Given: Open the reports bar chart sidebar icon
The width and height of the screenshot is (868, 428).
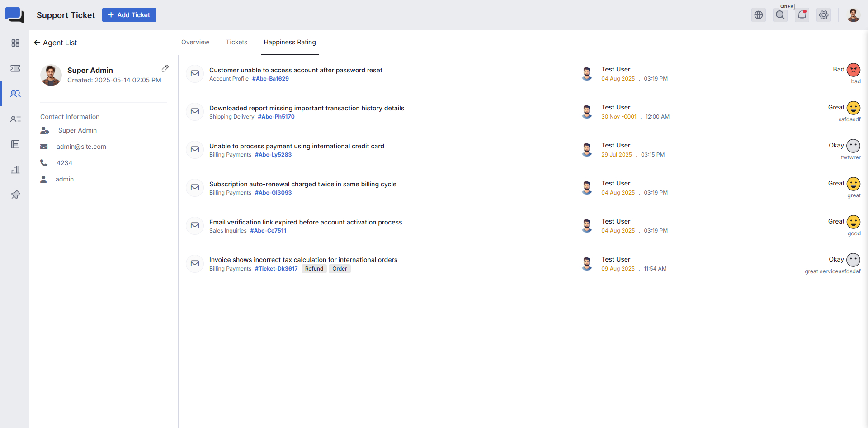Looking at the screenshot, I should 15,170.
